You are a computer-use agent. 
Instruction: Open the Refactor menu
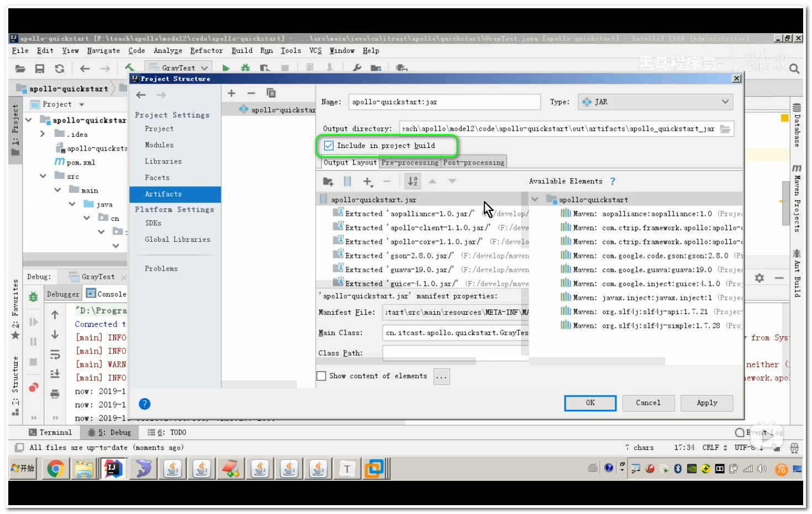pyautogui.click(x=206, y=51)
